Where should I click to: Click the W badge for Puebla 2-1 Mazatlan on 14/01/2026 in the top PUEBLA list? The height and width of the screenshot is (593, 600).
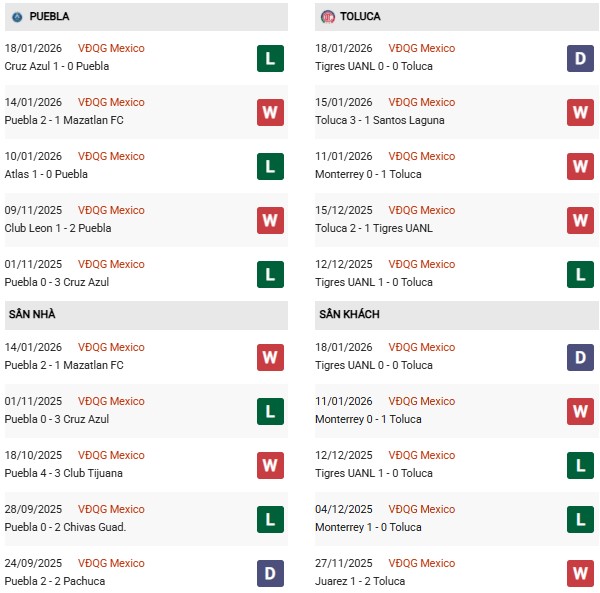(270, 111)
